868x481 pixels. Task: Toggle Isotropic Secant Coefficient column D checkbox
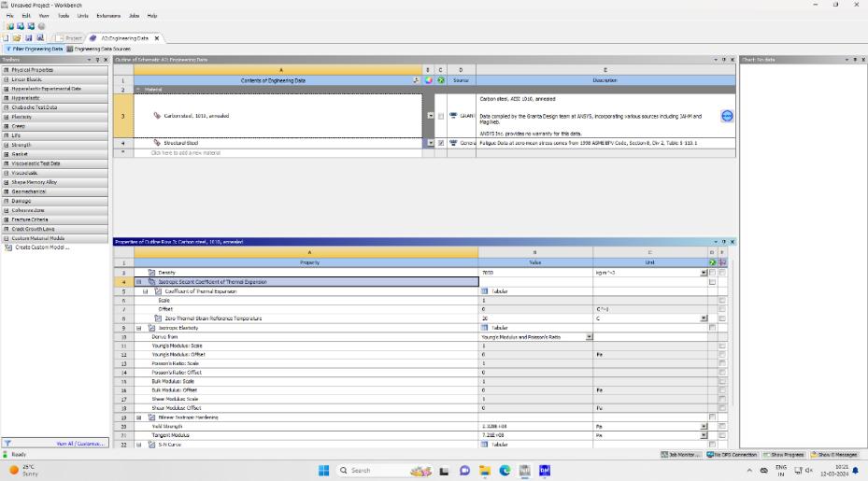tap(713, 282)
